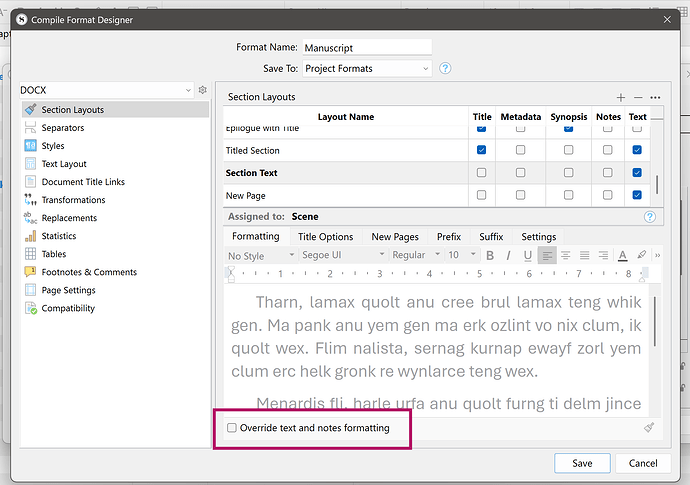Open the Prefix tab

448,237
